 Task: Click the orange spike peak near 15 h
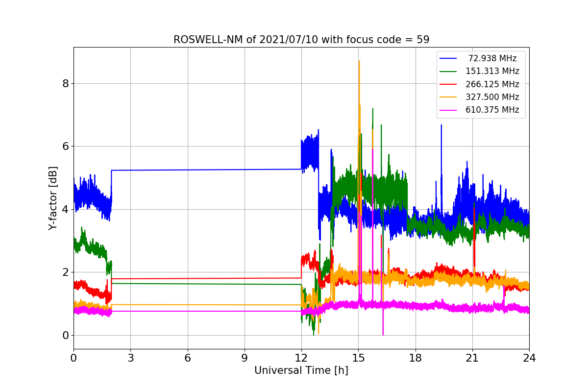(x=359, y=61)
